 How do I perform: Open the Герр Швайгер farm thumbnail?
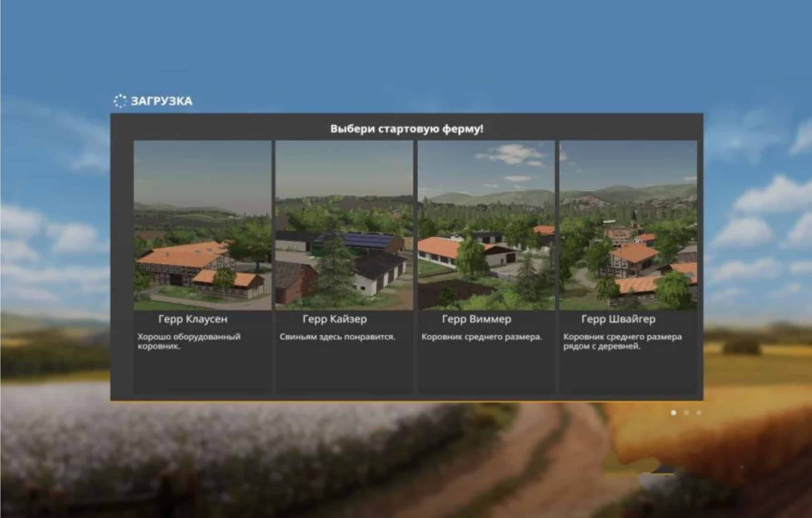pos(628,225)
